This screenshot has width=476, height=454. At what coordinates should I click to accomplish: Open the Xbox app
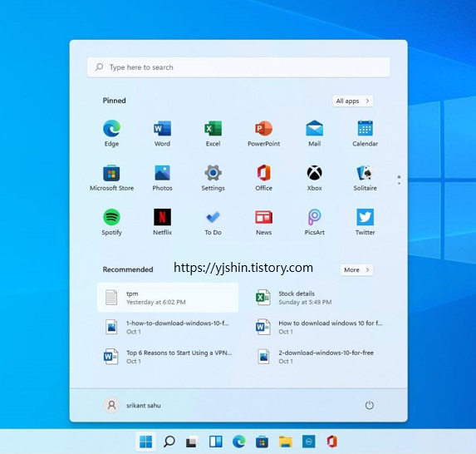point(314,177)
